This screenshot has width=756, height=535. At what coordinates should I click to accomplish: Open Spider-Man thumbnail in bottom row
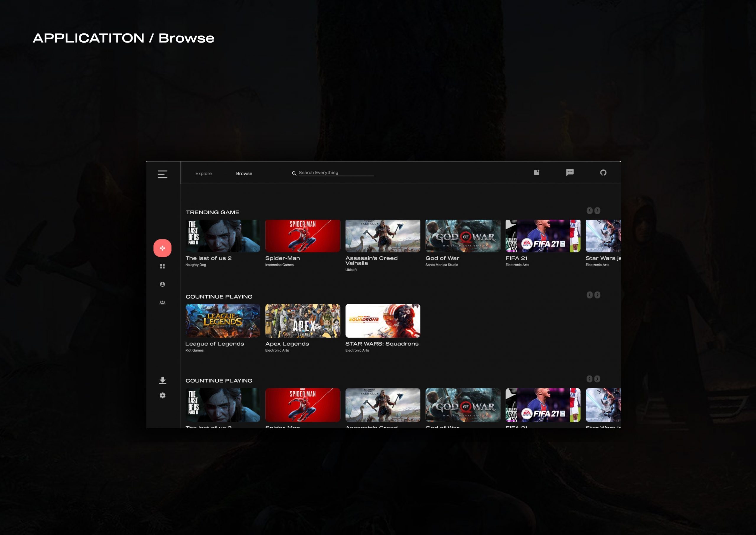[x=303, y=405]
